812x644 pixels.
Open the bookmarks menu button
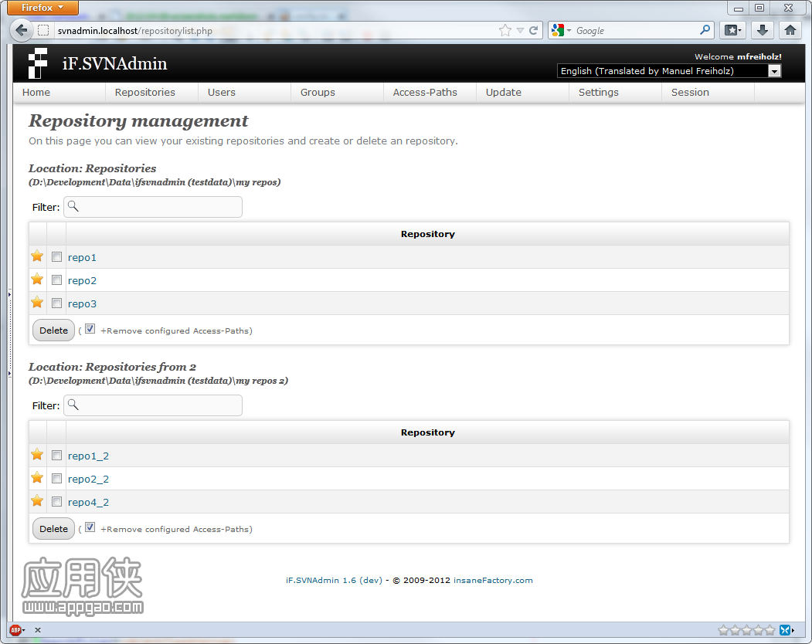(732, 31)
